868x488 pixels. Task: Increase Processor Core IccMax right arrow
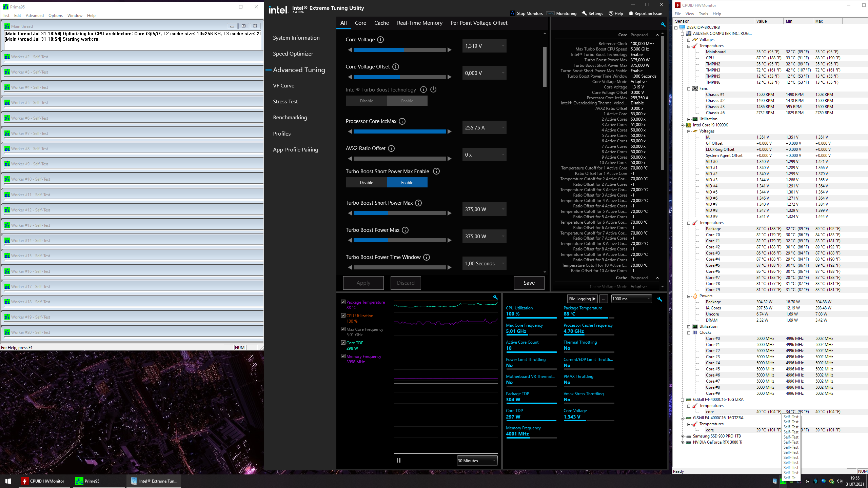449,131
